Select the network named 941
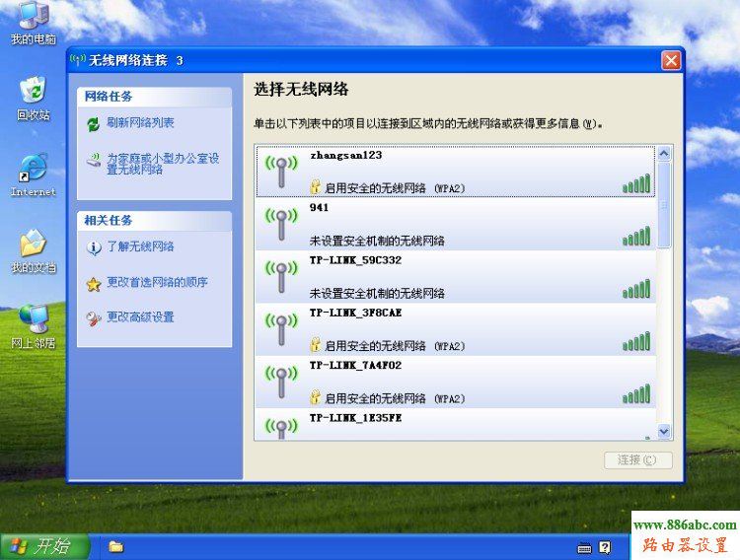The width and height of the screenshot is (740, 560). click(x=319, y=208)
